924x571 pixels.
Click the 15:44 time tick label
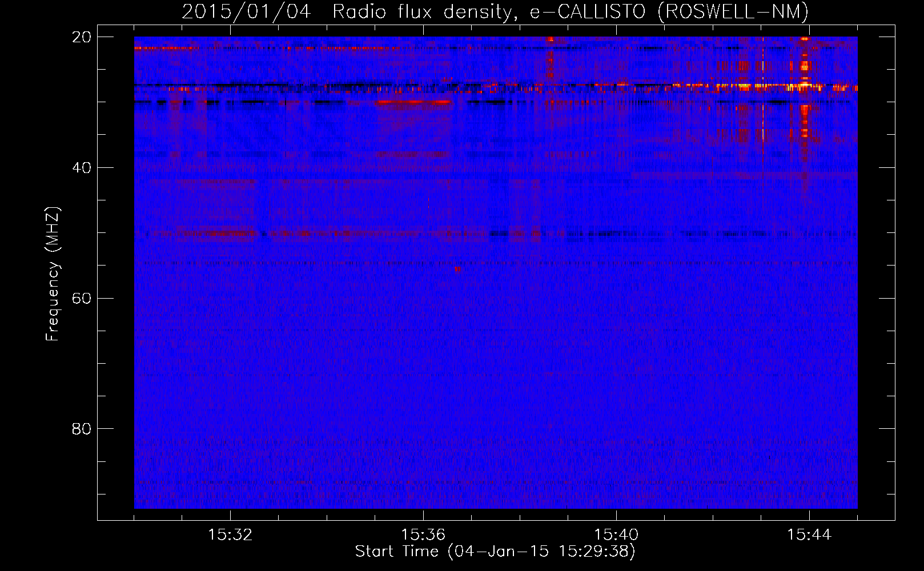809,534
